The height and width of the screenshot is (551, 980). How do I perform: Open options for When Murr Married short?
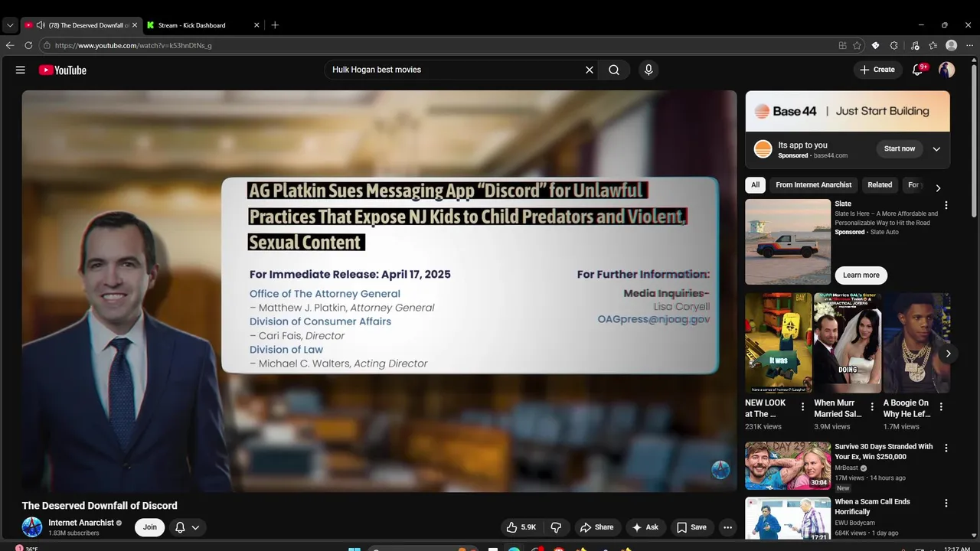coord(871,407)
